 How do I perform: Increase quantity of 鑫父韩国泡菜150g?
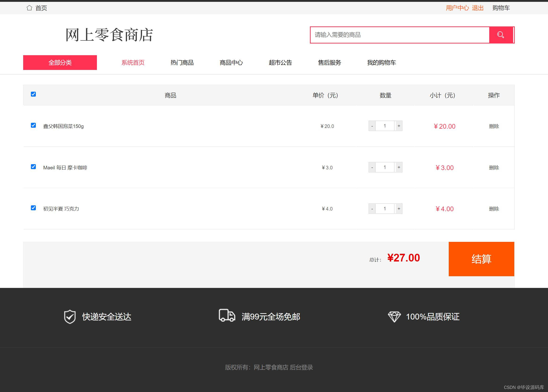[399, 126]
